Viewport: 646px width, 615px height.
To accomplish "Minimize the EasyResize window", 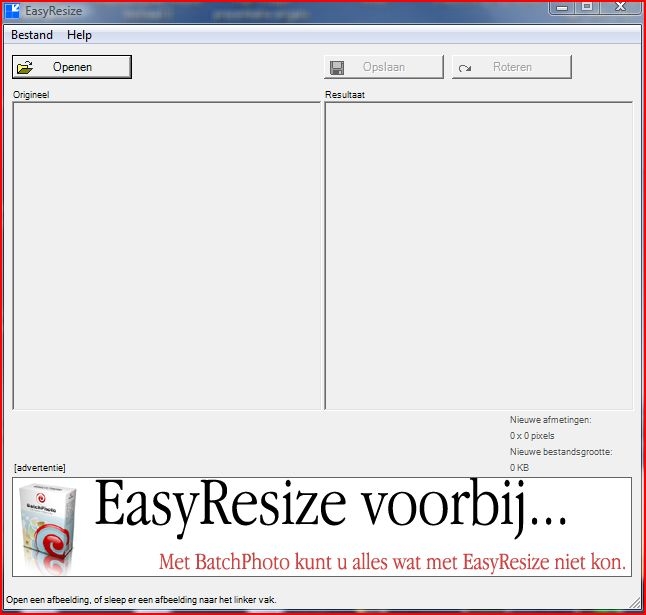I will [x=562, y=7].
